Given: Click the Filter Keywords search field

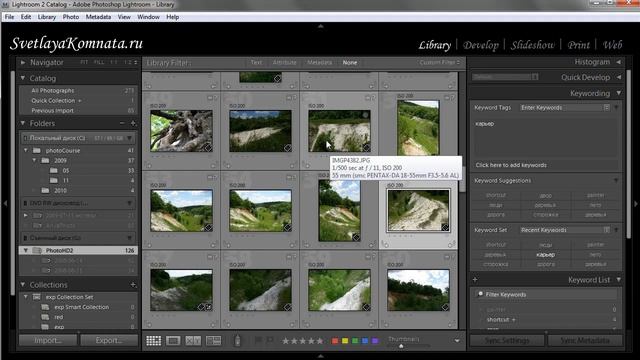Looking at the screenshot, I should (545, 294).
